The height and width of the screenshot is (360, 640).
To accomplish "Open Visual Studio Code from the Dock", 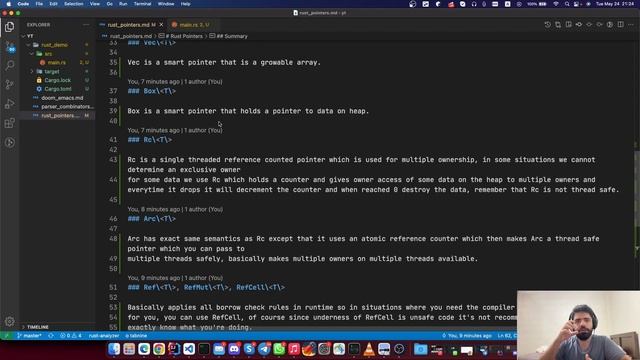I will 189,349.
